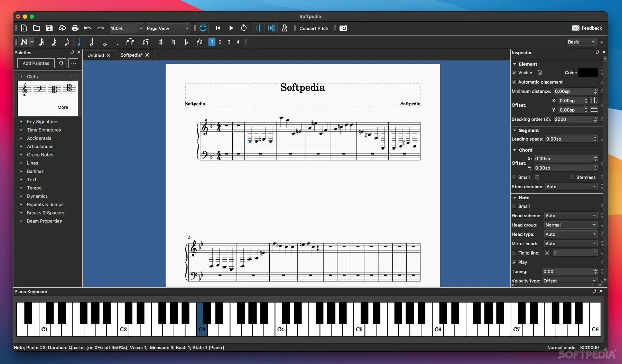
Task: Select voice 2 button
Action: 220,42
